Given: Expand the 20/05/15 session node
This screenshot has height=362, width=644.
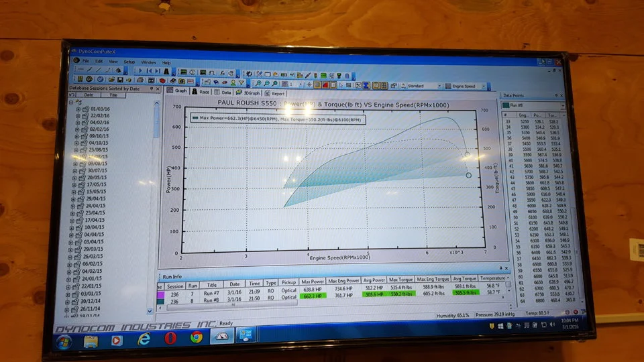Looking at the screenshot, I should [x=74, y=178].
